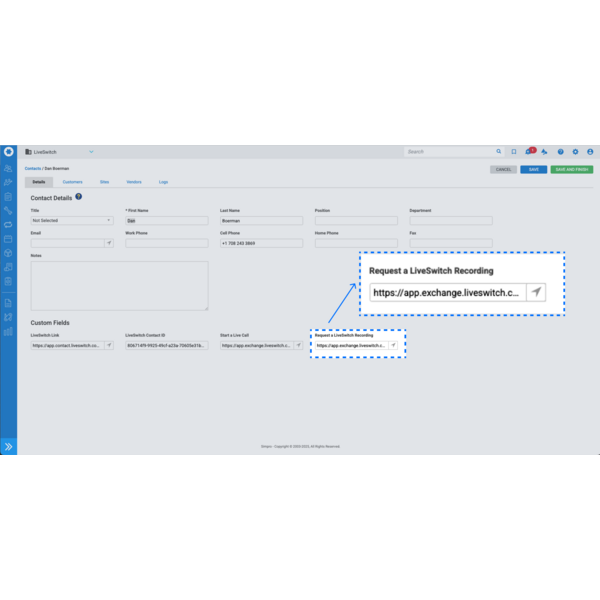The width and height of the screenshot is (600, 600).
Task: Click the LiveSwitch Link URL field
Action: click(67, 345)
